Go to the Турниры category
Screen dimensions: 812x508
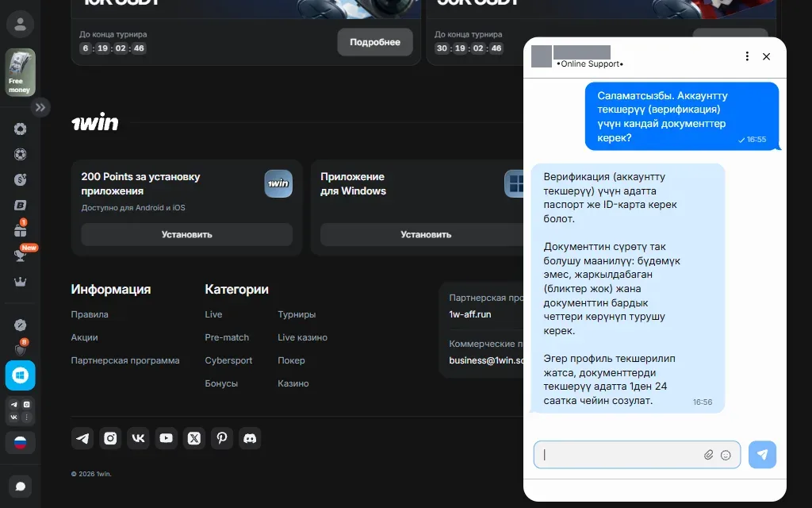[297, 314]
